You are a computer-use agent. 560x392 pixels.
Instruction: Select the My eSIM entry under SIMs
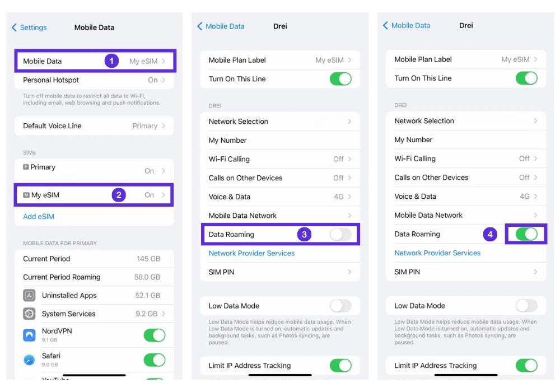tap(94, 195)
